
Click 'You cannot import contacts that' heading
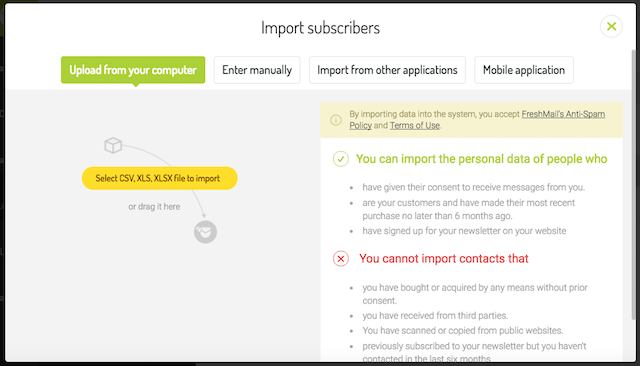coord(444,259)
